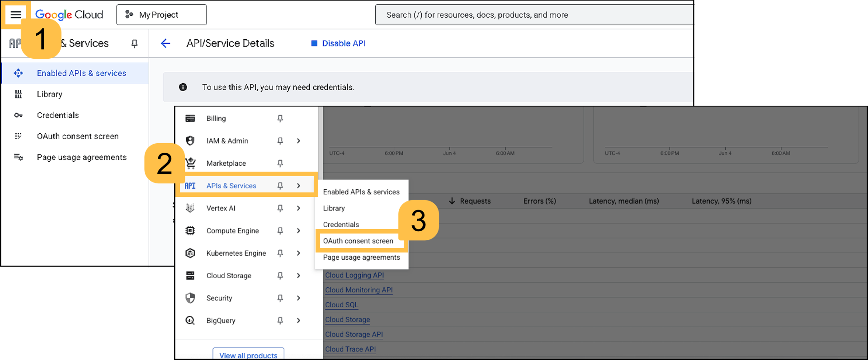Click the Credentials key icon
This screenshot has height=360, width=868.
click(x=18, y=115)
